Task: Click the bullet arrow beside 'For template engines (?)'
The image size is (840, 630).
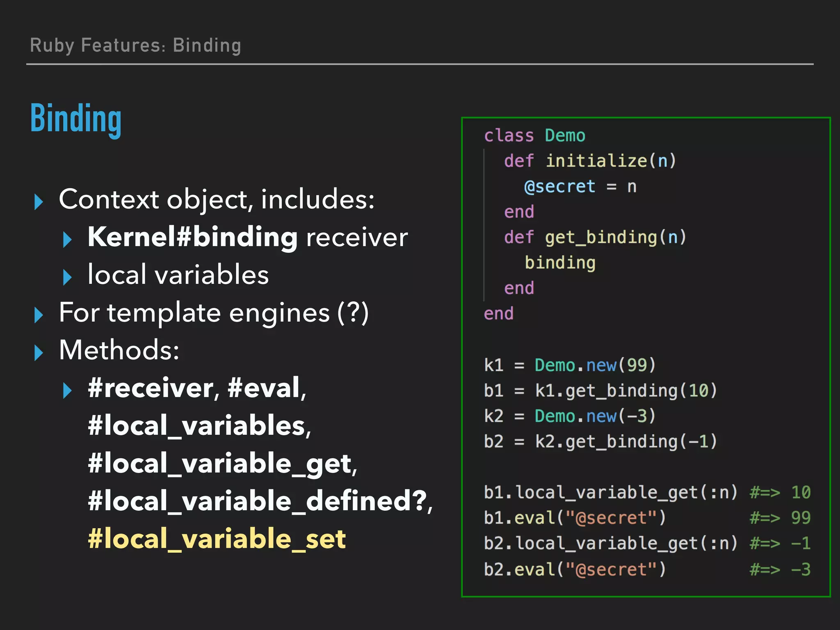Action: coord(39,315)
